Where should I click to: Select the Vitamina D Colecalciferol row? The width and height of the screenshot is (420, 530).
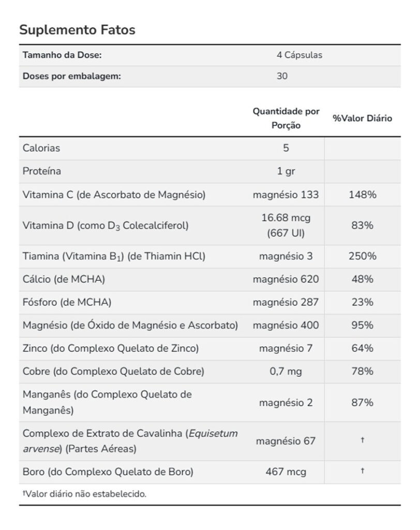point(210,226)
